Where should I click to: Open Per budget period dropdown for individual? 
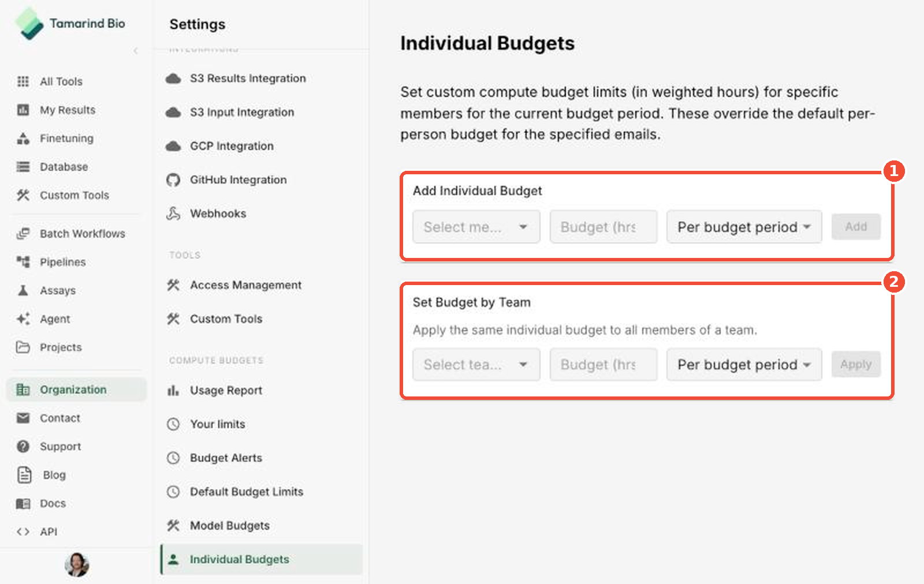744,227
